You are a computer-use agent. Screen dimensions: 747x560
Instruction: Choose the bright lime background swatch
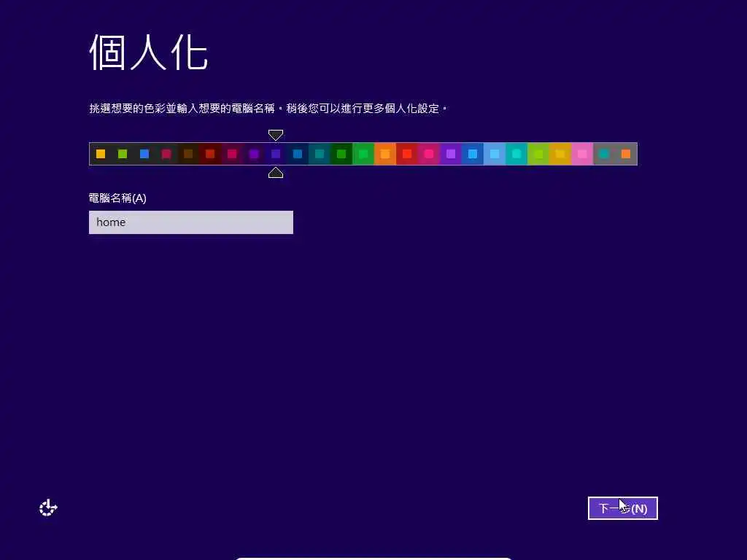[x=539, y=154]
